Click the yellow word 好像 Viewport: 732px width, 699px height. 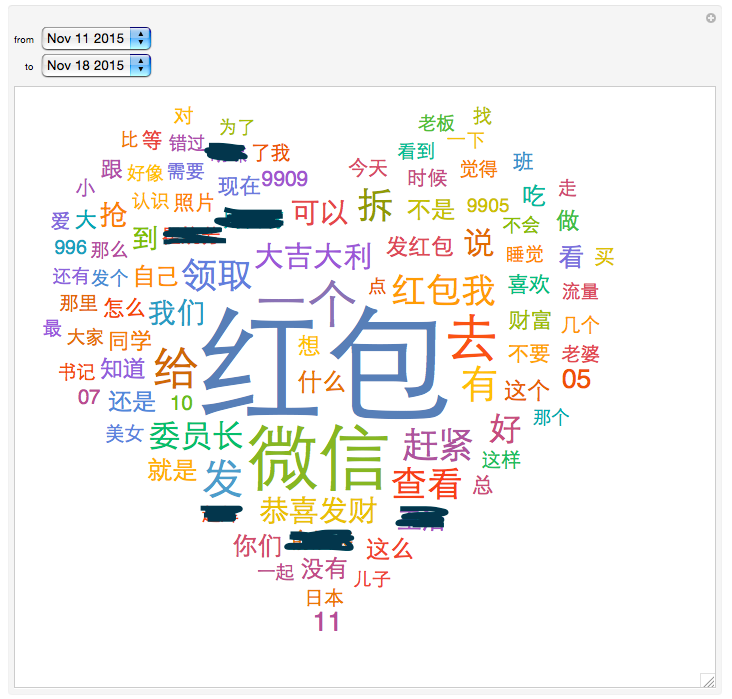point(145,173)
